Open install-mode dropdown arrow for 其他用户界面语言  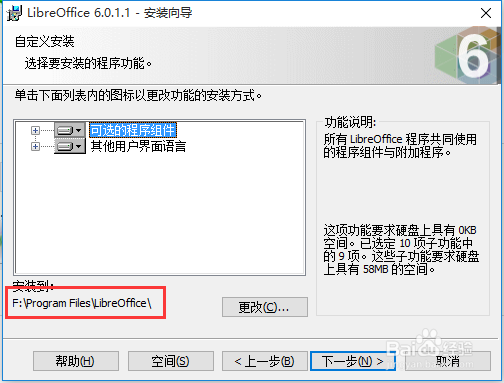coord(79,146)
